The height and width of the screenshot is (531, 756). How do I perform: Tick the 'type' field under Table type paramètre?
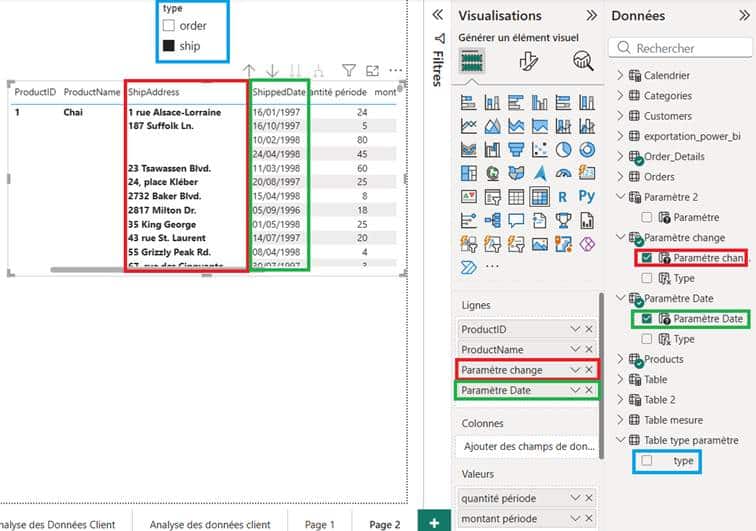647,461
